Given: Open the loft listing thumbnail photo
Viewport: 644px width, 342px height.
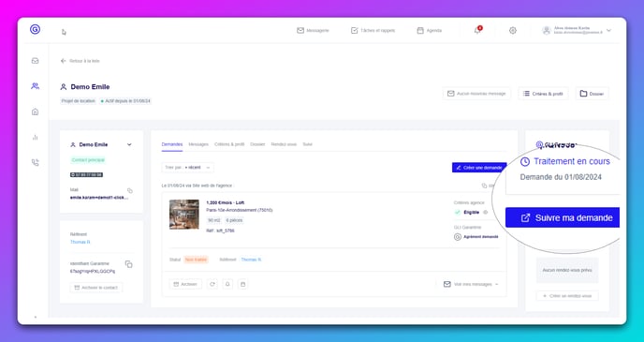Looking at the screenshot, I should click(x=184, y=215).
